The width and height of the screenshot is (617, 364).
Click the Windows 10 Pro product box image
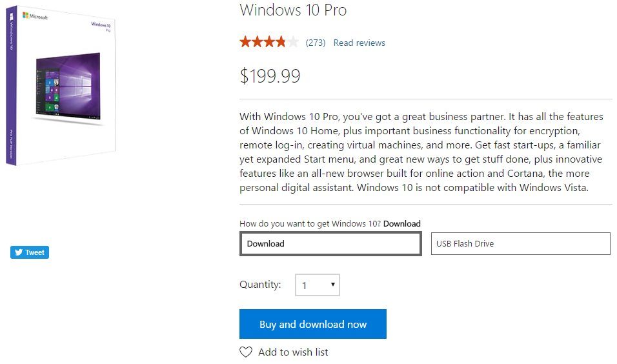(61, 85)
